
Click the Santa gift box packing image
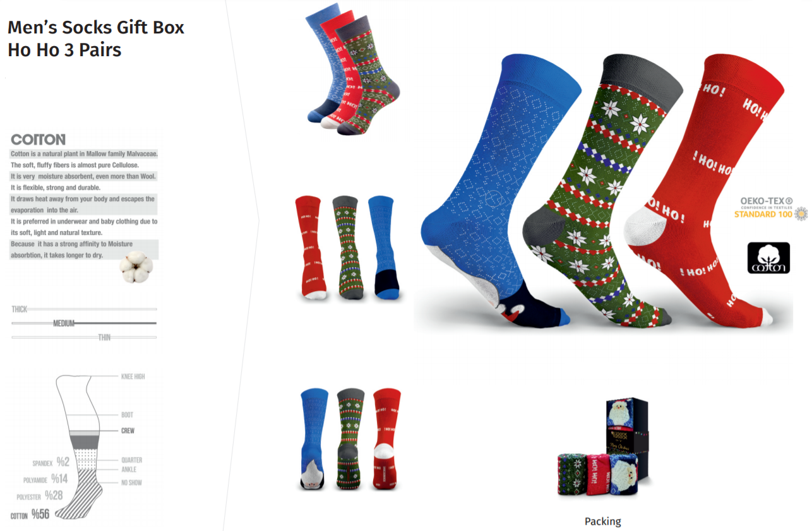603,450
